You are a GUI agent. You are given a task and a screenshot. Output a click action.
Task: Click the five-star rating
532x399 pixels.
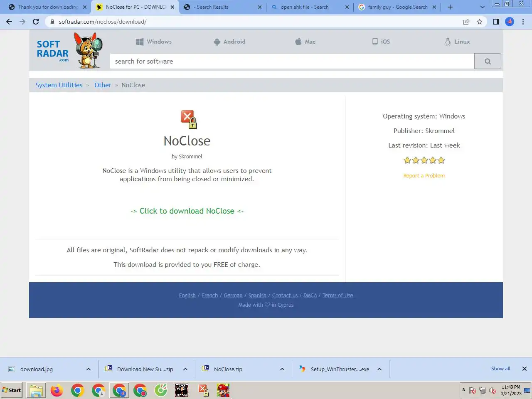[424, 160]
